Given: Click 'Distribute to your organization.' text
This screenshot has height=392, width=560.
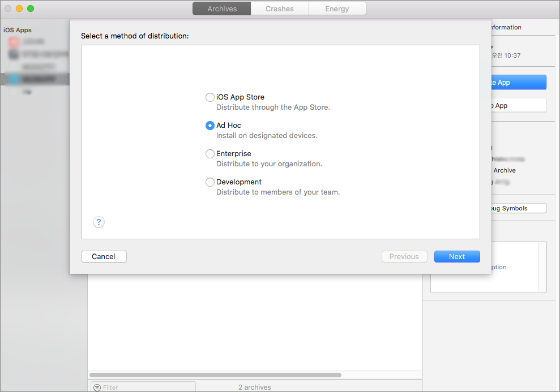Looking at the screenshot, I should tap(269, 163).
